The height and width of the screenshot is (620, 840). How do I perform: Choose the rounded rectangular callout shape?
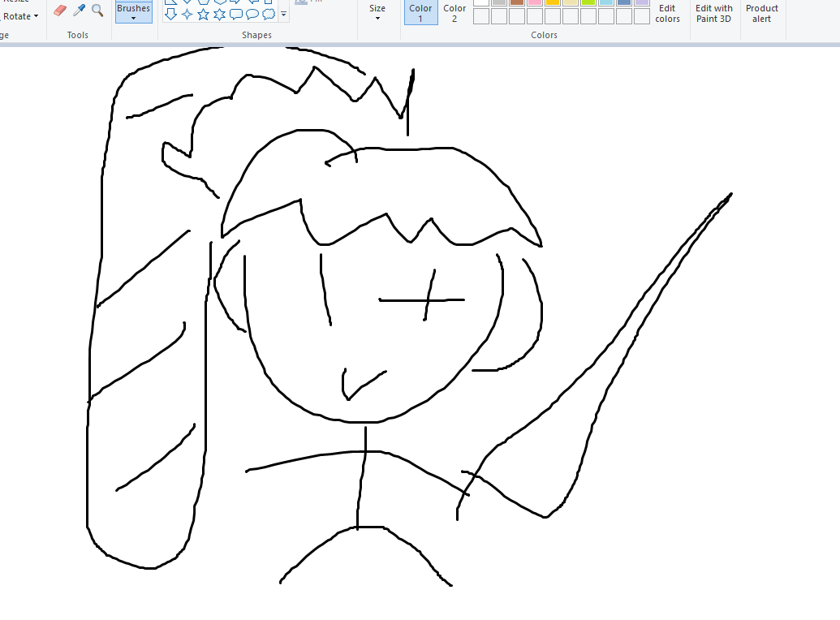tap(235, 14)
